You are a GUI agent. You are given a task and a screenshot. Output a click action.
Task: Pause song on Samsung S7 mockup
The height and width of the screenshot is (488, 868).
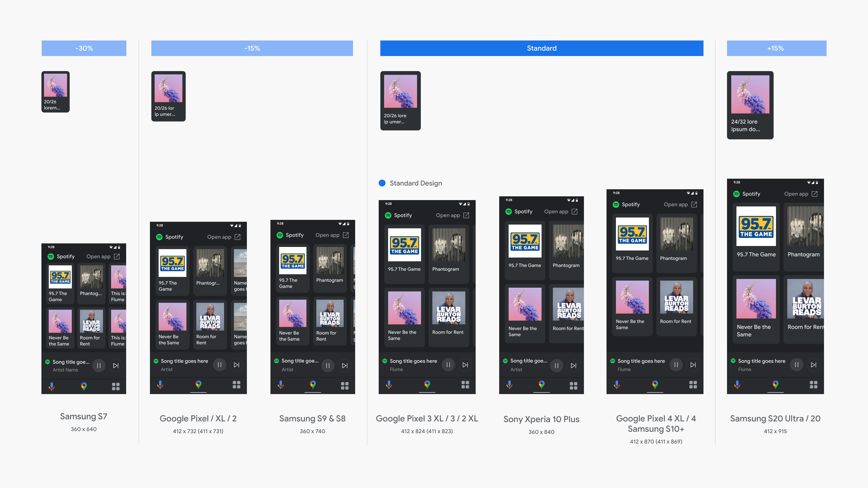coord(99,365)
